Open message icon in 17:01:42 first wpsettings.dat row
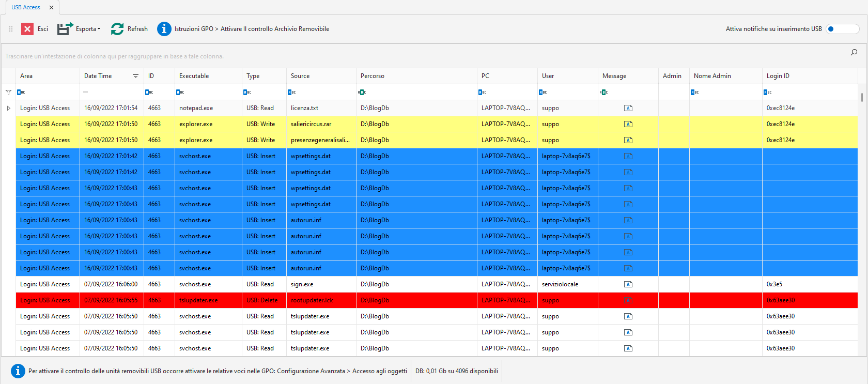868x384 pixels. pyautogui.click(x=628, y=156)
